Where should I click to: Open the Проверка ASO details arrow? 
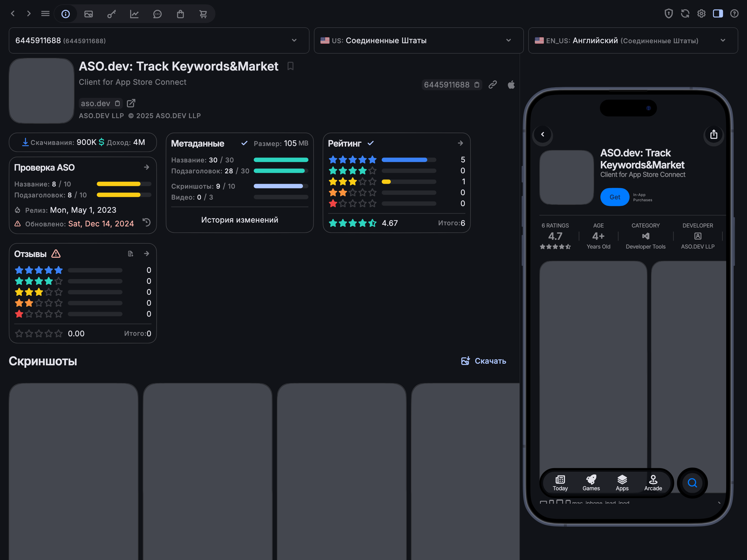click(x=147, y=167)
